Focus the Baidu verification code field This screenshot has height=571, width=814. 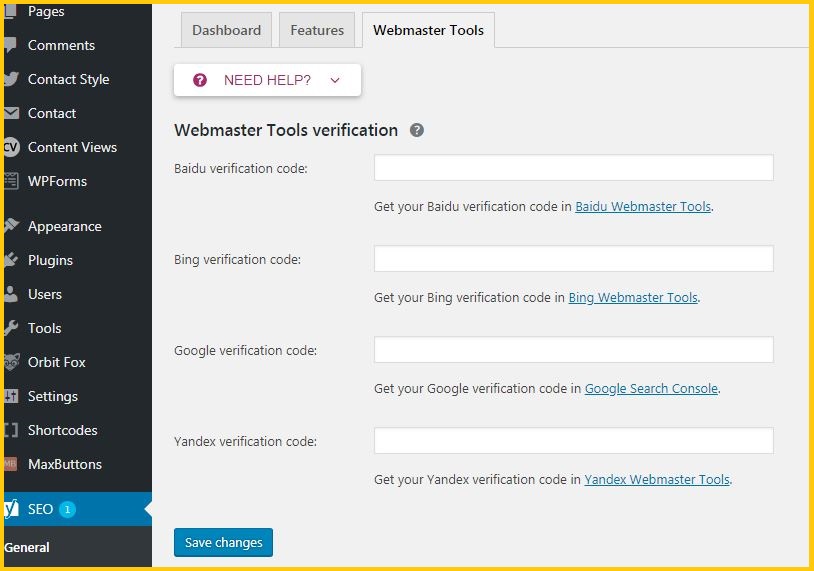(574, 168)
